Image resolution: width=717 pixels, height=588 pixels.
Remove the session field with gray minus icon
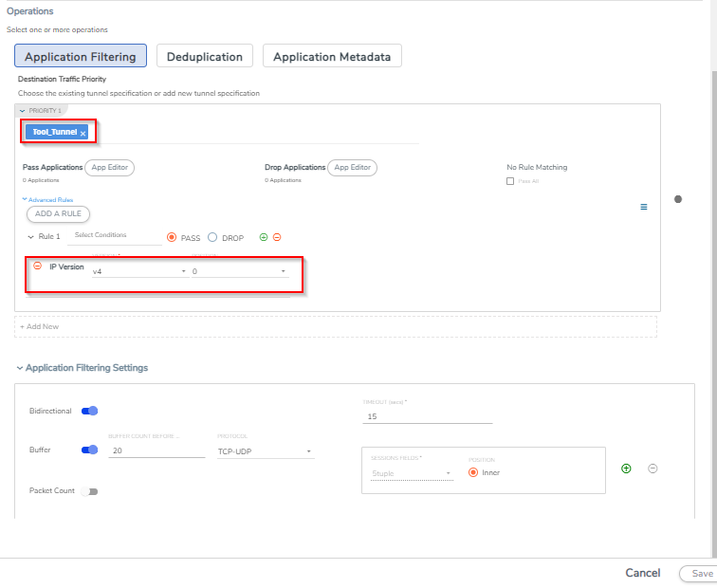(653, 469)
